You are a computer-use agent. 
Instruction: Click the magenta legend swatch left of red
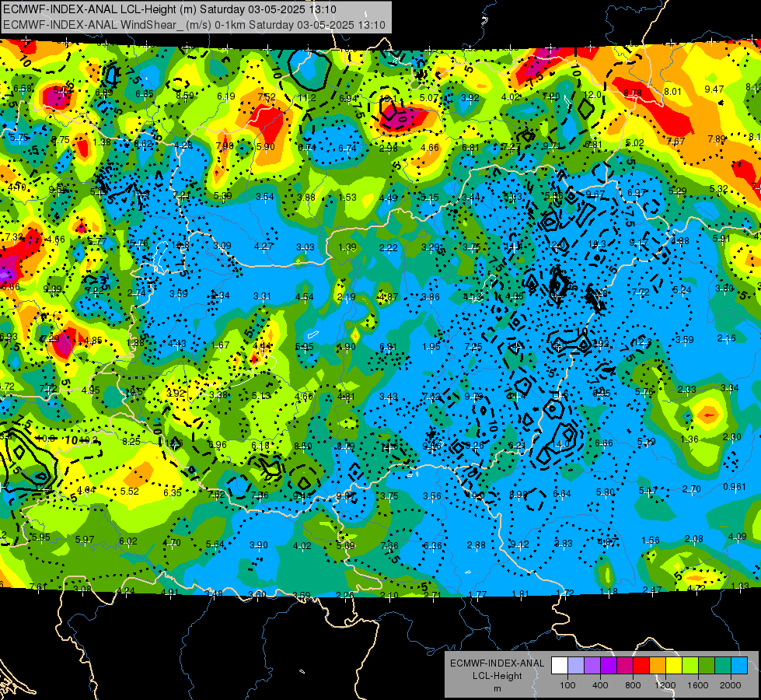[625, 666]
